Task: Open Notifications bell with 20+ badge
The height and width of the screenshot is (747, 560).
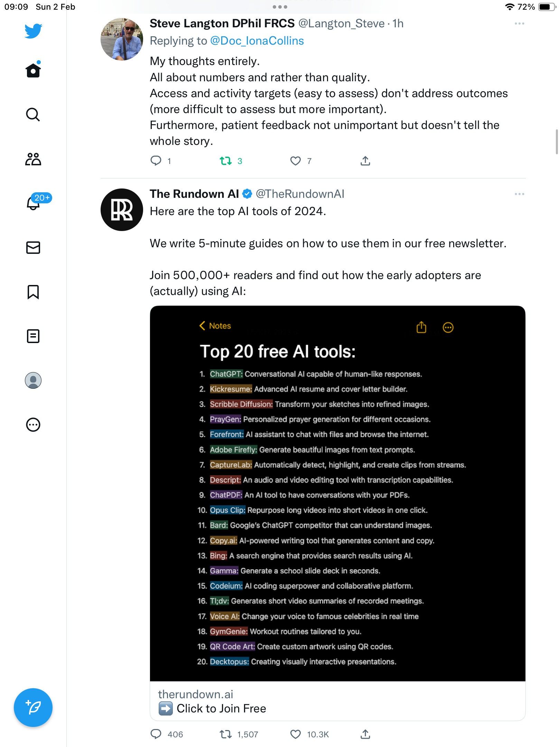Action: (33, 202)
